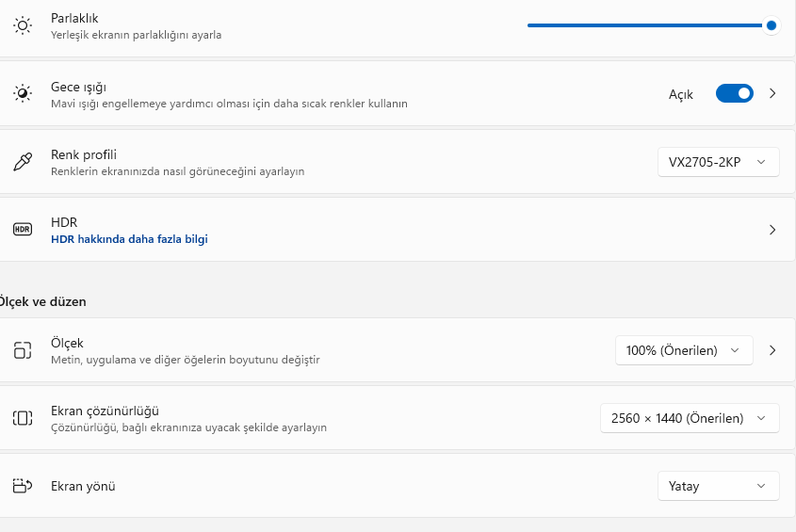Click the Ekran çözünürlüğü icon
Screen dimensions: 796x532
pyautogui.click(x=23, y=418)
